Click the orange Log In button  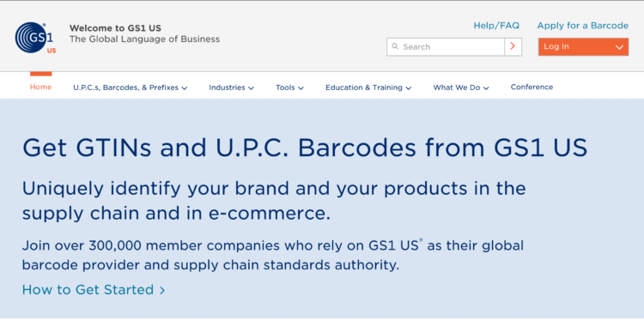tap(583, 47)
